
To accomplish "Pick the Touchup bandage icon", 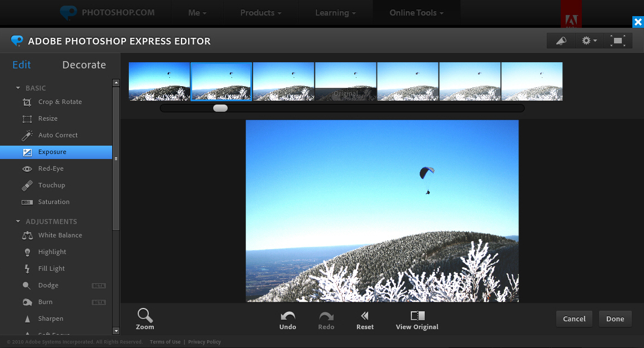I will [27, 186].
